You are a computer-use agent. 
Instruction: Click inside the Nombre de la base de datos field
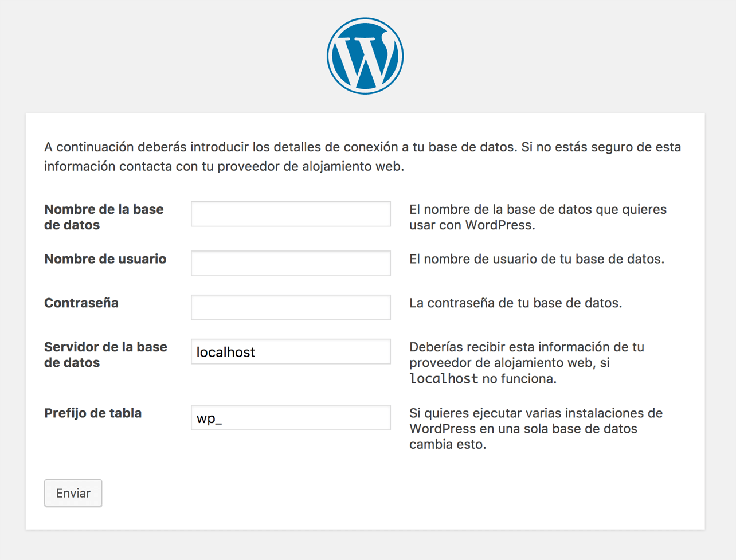(x=290, y=213)
